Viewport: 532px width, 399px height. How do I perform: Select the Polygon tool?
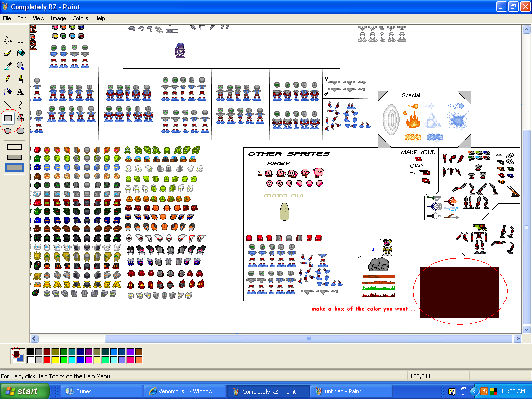[x=20, y=118]
